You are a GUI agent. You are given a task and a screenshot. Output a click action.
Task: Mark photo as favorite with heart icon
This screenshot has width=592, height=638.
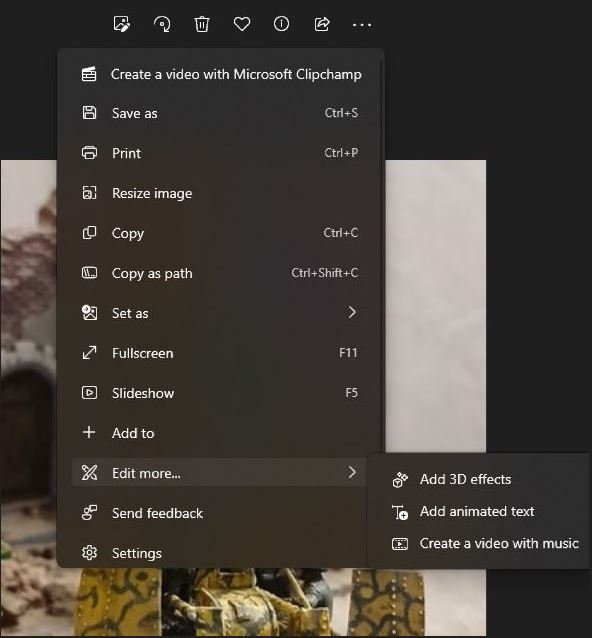pyautogui.click(x=242, y=24)
